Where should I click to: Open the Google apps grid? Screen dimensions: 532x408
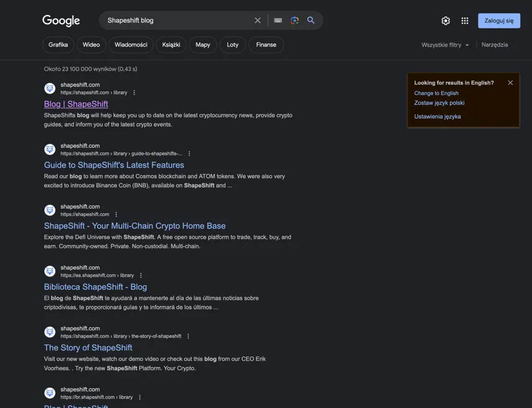pos(465,20)
